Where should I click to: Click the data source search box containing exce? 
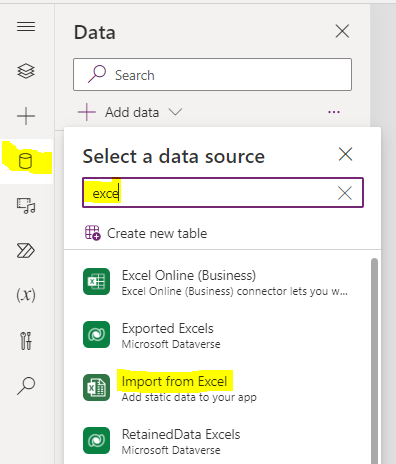point(223,193)
